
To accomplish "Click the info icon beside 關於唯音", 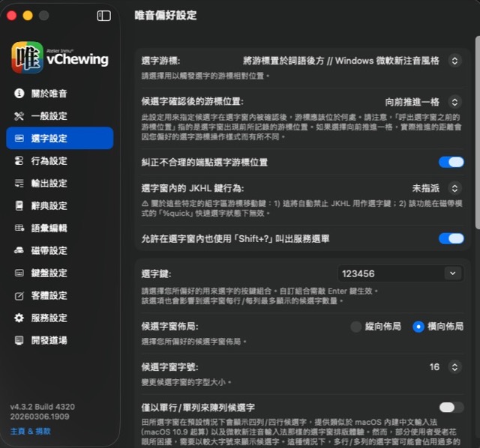I will [19, 93].
